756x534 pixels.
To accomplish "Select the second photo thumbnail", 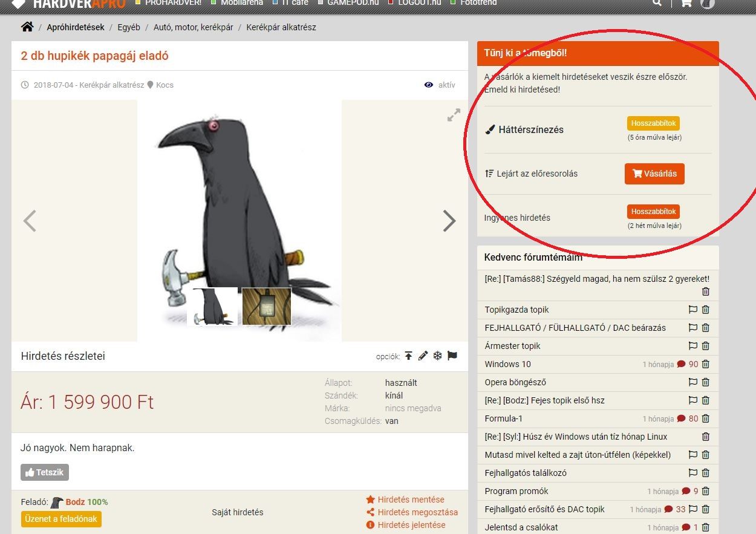I will click(267, 307).
